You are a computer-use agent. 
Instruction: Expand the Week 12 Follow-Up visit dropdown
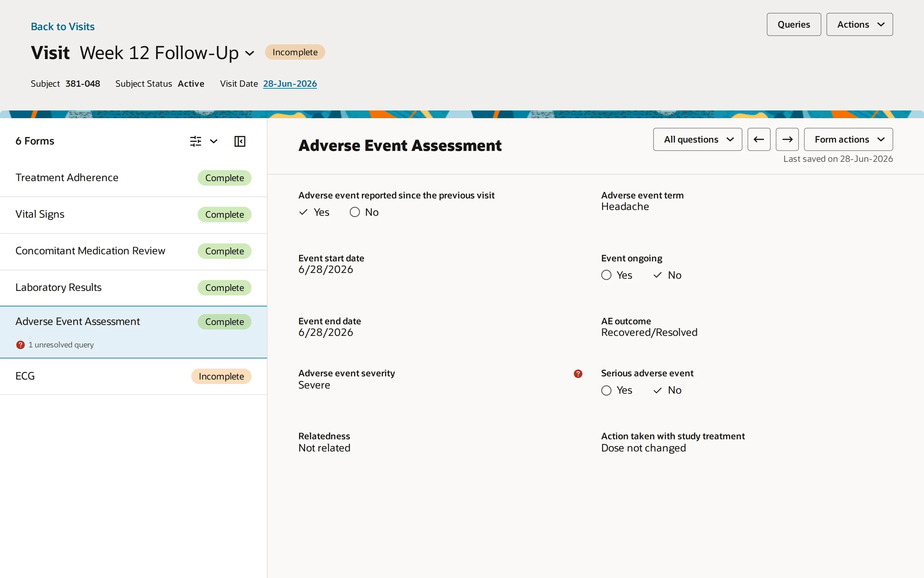coord(250,53)
